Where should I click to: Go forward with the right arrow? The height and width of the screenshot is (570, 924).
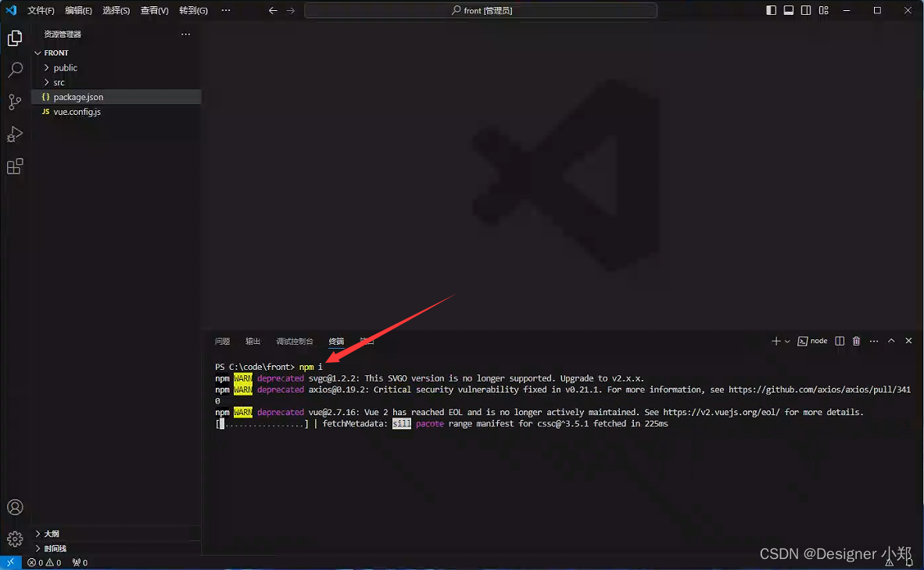(x=291, y=11)
